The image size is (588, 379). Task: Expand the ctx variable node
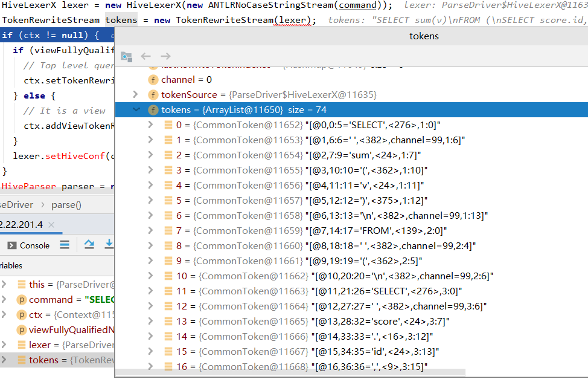click(x=4, y=315)
